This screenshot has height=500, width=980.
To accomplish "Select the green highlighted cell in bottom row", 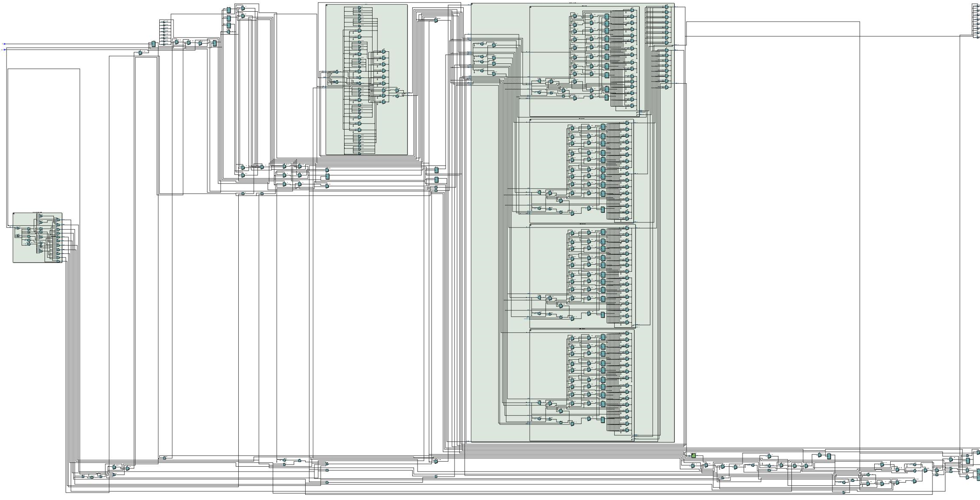I will pos(693,456).
